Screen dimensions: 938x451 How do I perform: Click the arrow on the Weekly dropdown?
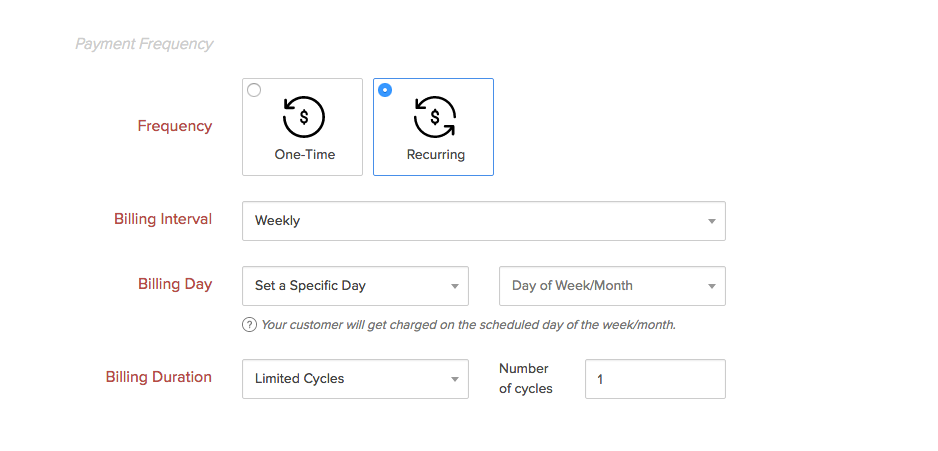pyautogui.click(x=711, y=221)
